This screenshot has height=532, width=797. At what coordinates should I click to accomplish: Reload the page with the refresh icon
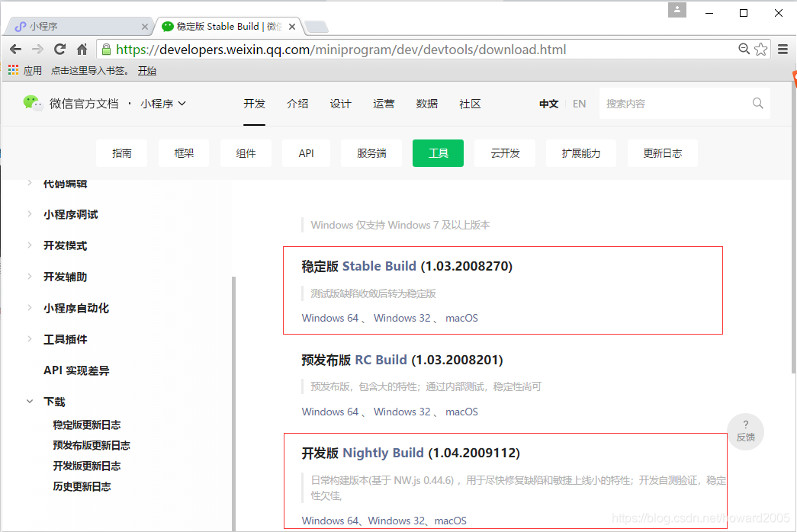[60, 50]
